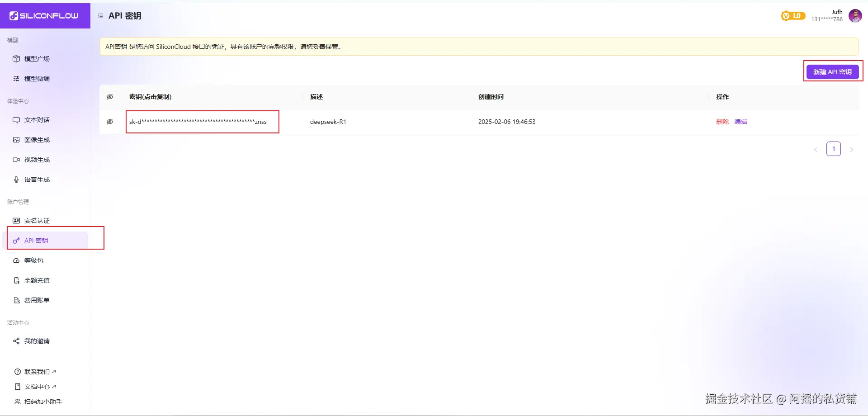Click the 创建时间 column header
868x416 pixels.
tap(491, 97)
